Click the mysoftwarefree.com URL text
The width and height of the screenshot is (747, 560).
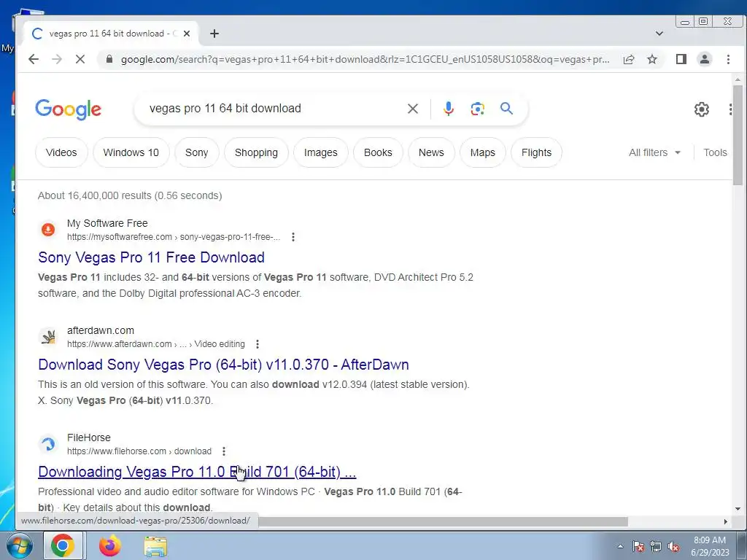click(x=174, y=237)
